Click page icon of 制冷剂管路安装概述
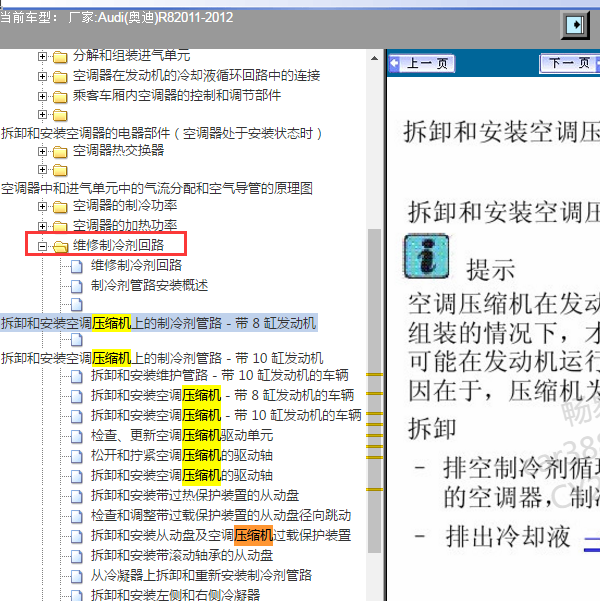The image size is (600, 601). [x=77, y=286]
